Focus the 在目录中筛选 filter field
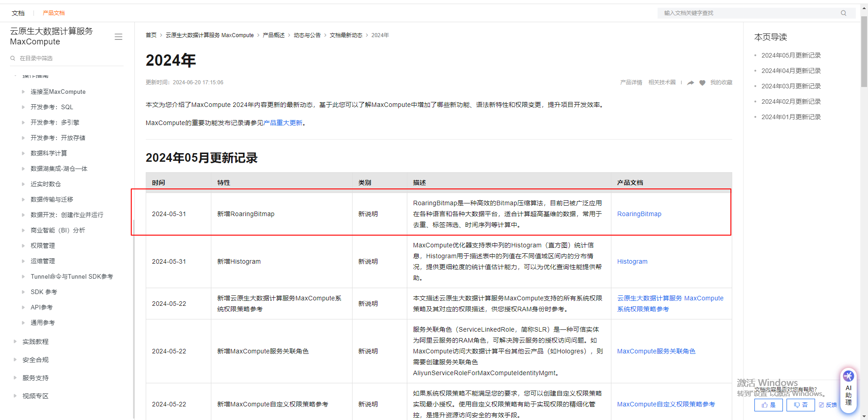 (x=66, y=58)
